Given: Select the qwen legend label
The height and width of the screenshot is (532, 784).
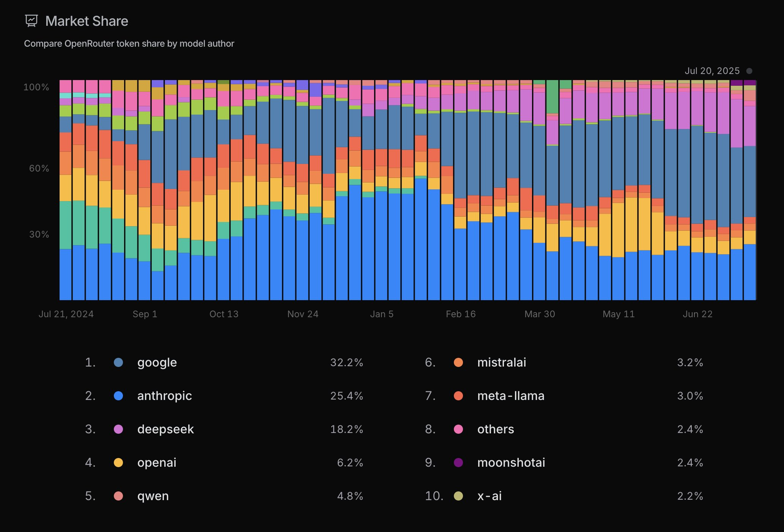Looking at the screenshot, I should [x=153, y=496].
